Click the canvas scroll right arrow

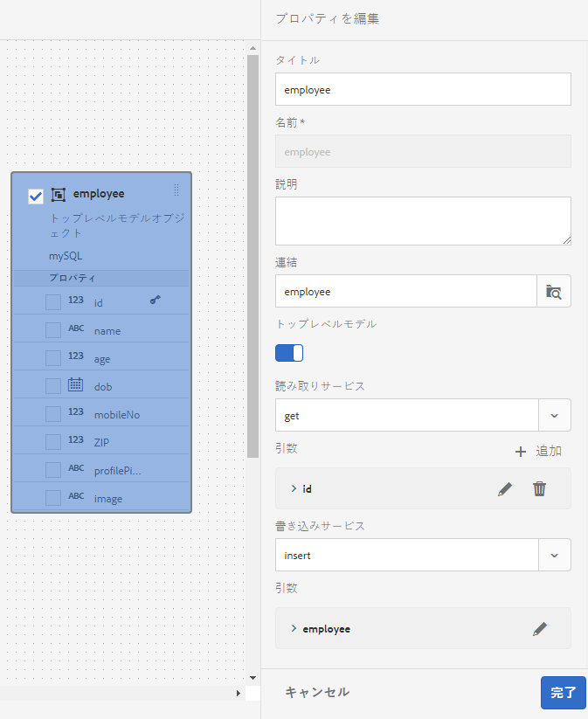[x=238, y=694]
